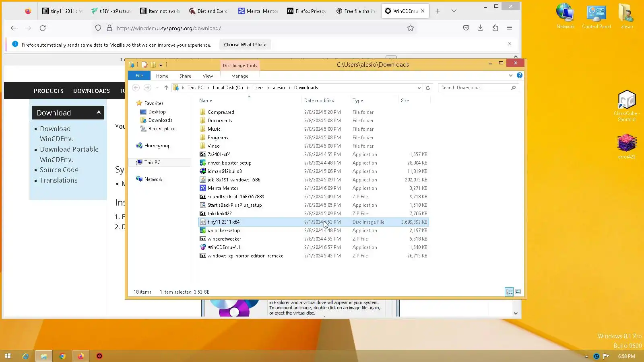This screenshot has height=362, width=644.
Task: Select Recent places in the navigation pane
Action: (x=163, y=129)
